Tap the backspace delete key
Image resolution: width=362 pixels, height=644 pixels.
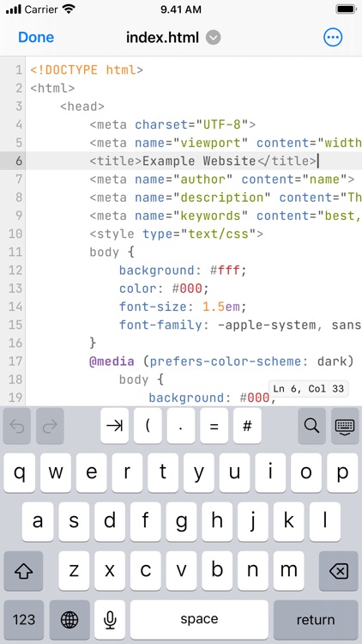click(339, 571)
